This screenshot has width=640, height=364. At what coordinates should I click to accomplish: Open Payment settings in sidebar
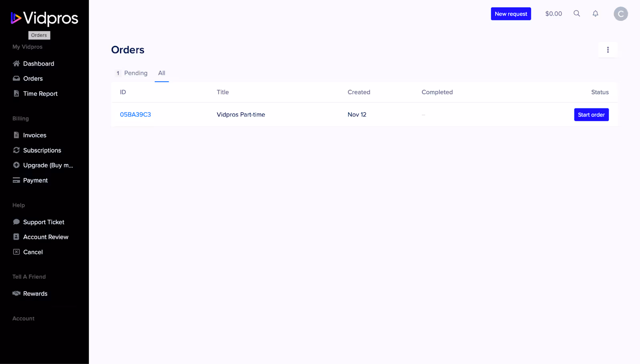pos(35,180)
